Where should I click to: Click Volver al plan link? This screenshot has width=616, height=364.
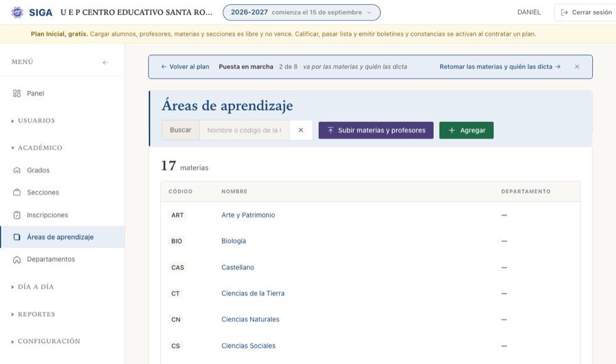point(185,67)
